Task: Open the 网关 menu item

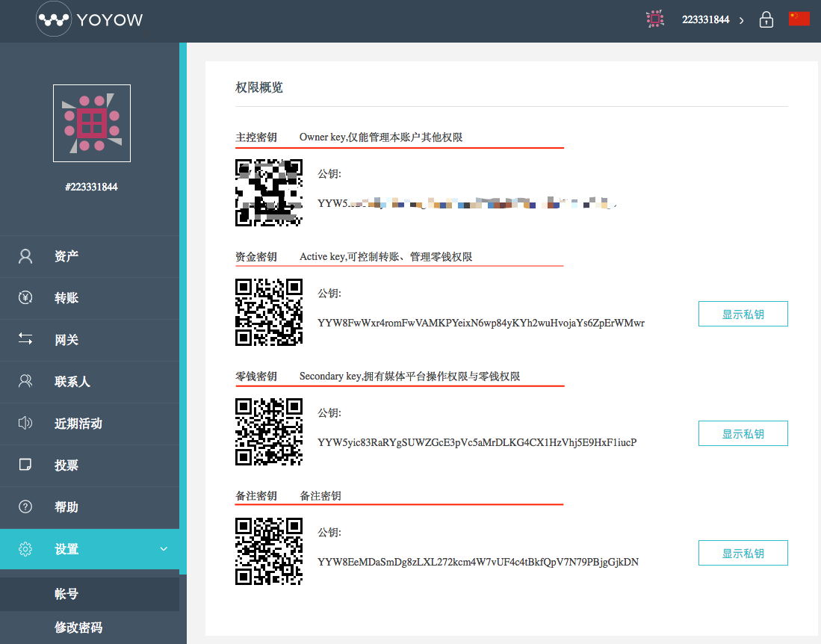Action: pos(90,340)
